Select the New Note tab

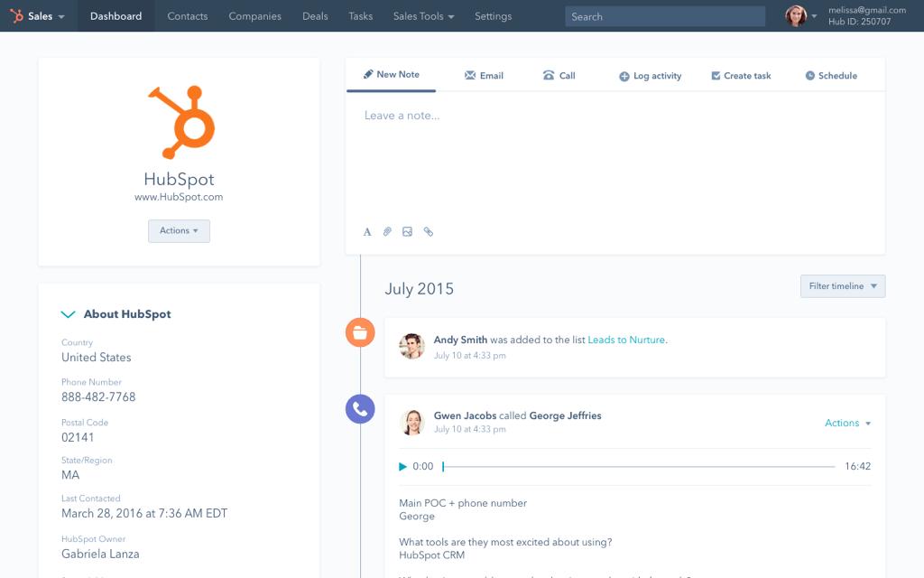coord(391,75)
